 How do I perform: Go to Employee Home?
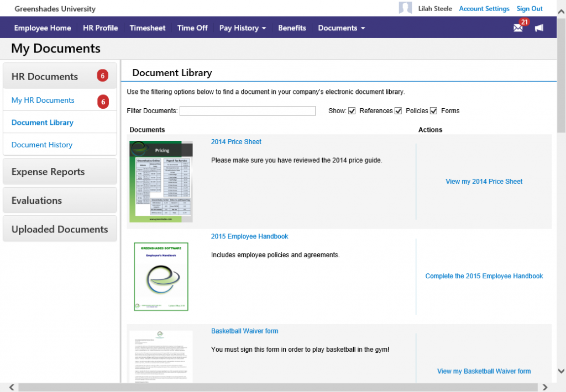point(43,28)
